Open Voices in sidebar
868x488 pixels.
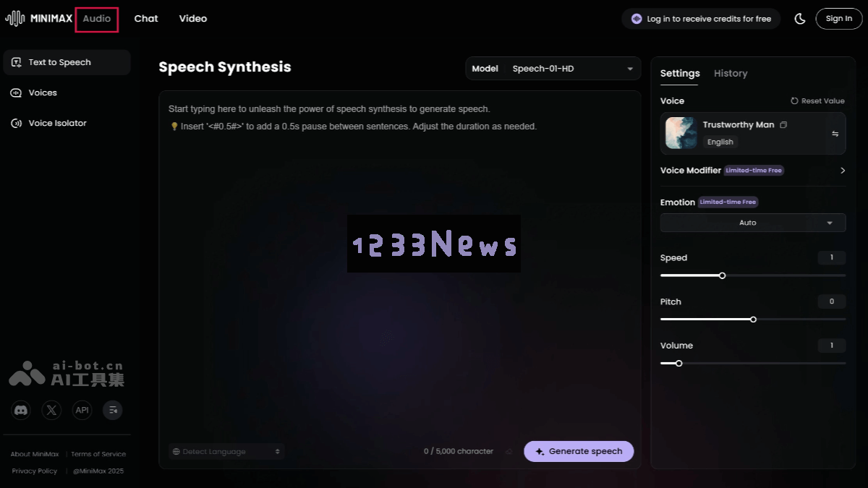(67, 93)
